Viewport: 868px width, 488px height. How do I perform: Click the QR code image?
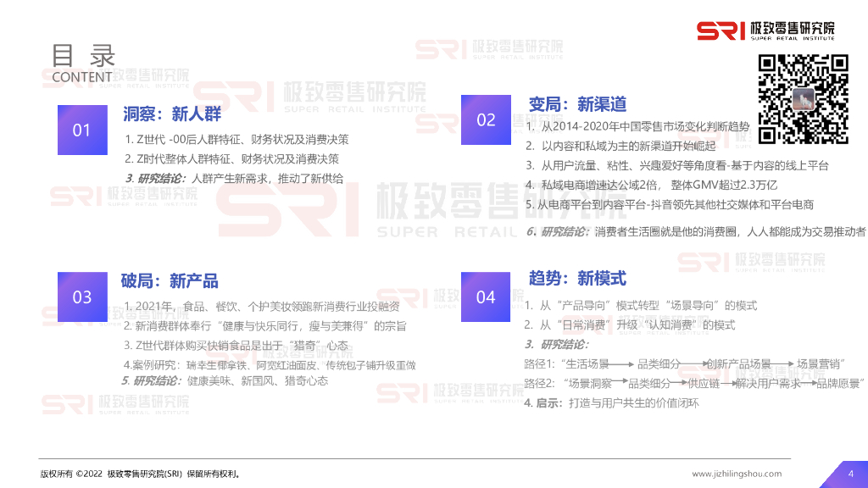pos(803,99)
